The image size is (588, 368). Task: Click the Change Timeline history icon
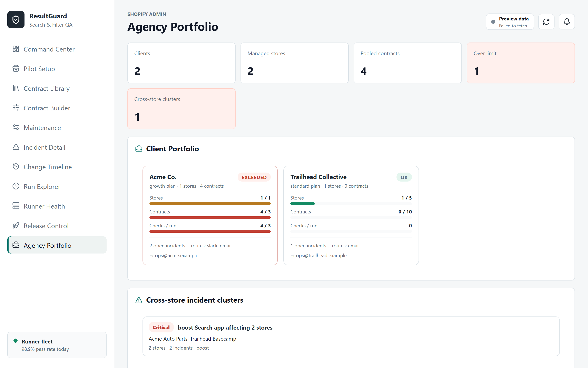tap(16, 166)
